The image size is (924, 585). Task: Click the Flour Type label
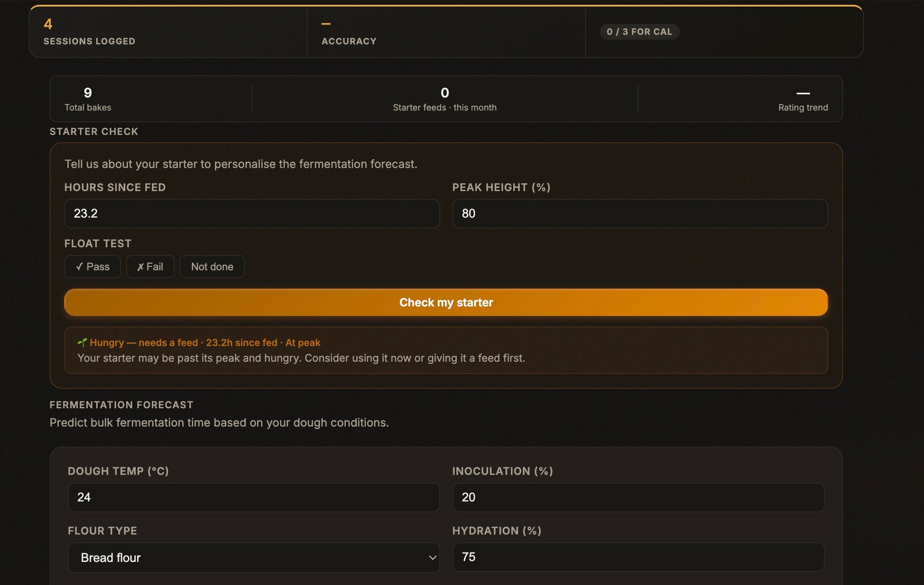tap(102, 531)
